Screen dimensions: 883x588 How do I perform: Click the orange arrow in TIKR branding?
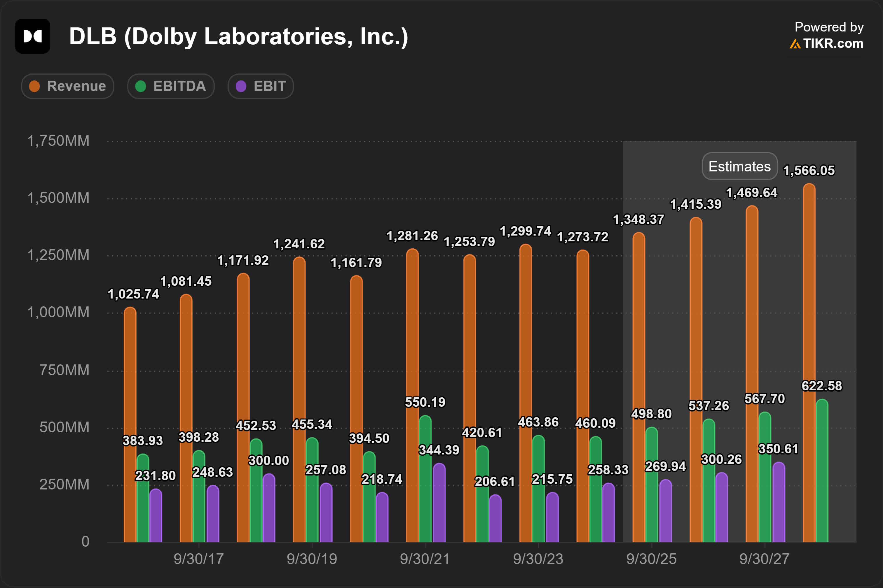pyautogui.click(x=795, y=44)
